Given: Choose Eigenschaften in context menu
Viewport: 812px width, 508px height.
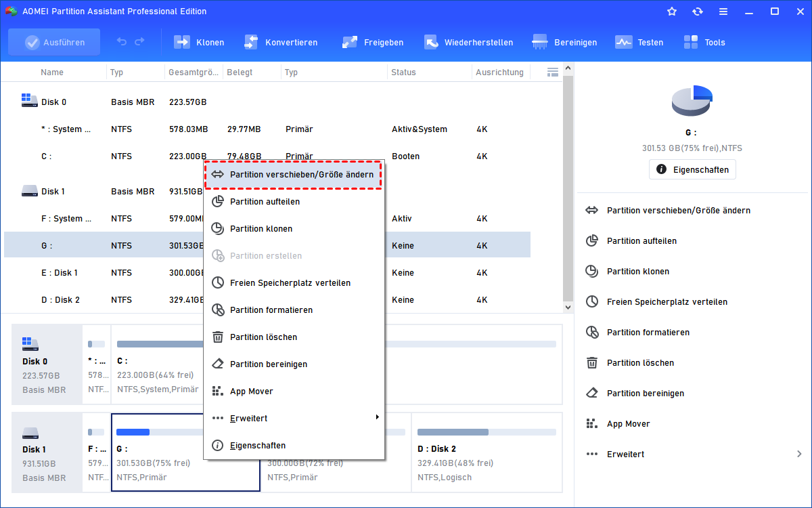Looking at the screenshot, I should pyautogui.click(x=294, y=446).
